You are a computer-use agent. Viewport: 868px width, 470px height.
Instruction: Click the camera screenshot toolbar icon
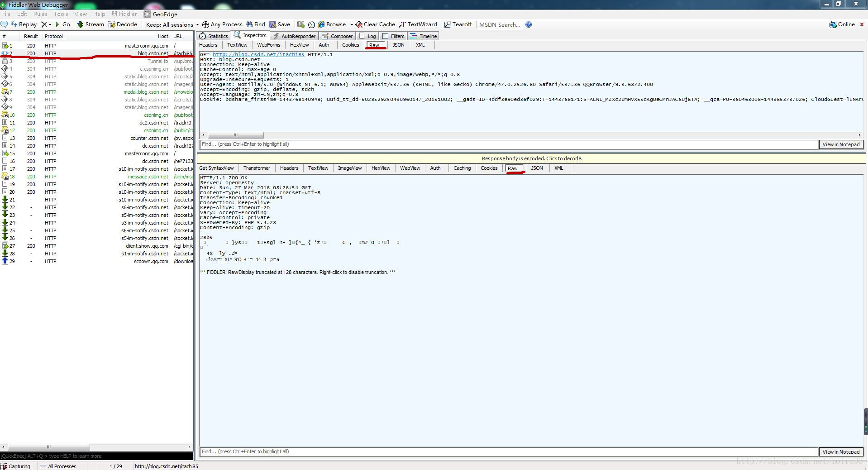[x=301, y=24]
